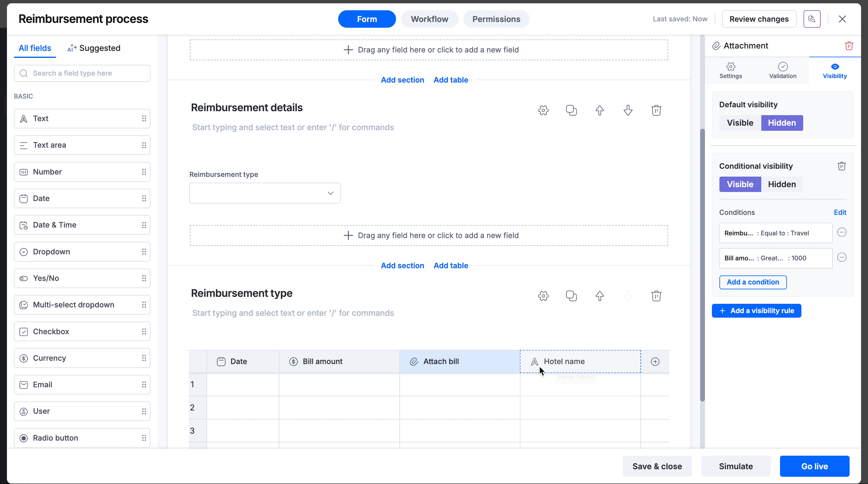The width and height of the screenshot is (868, 484).
Task: Remove the Bill amount condition
Action: point(842,258)
